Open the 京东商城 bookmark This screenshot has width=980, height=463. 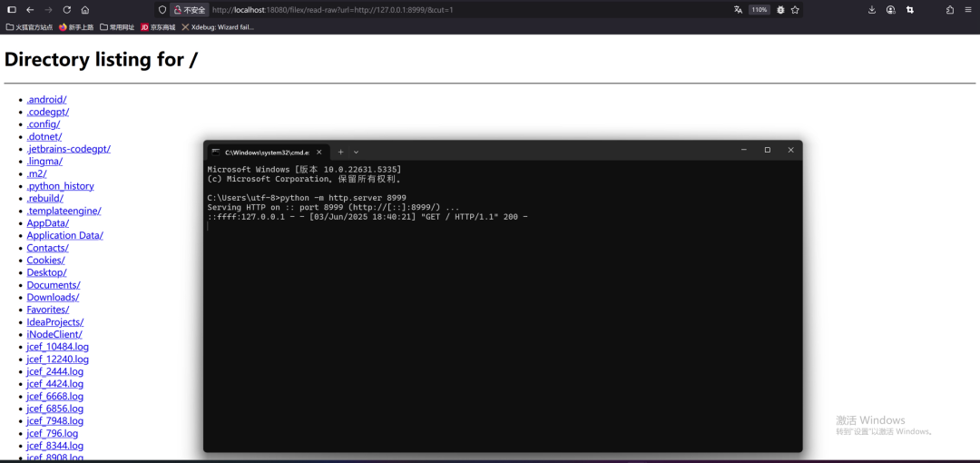(x=158, y=27)
